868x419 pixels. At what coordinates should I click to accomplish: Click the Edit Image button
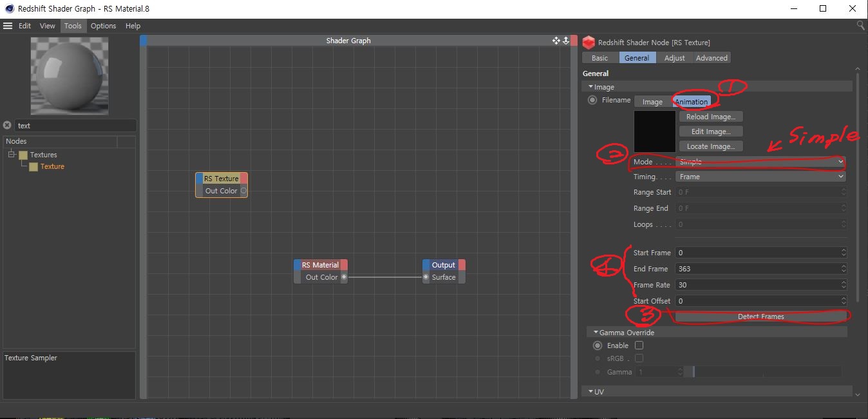click(711, 132)
